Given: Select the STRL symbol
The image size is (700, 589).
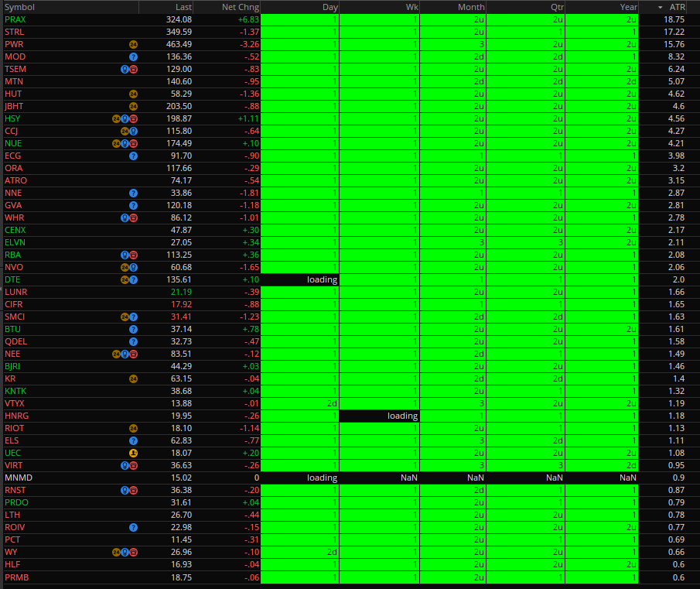Looking at the screenshot, I should coord(14,33).
